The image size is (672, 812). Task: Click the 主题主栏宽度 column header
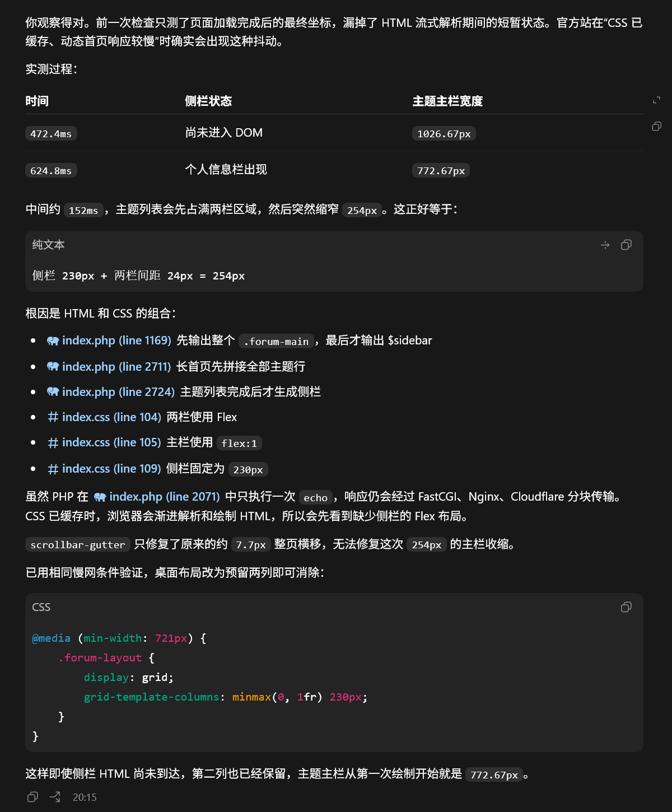(447, 101)
